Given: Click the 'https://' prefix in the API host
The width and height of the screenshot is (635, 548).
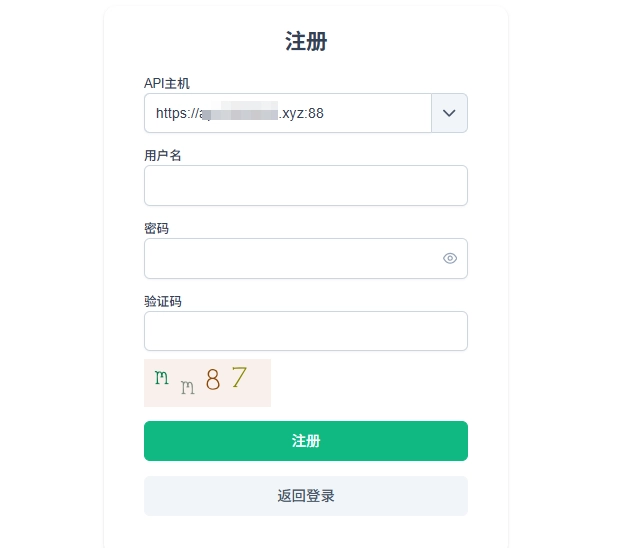Looking at the screenshot, I should coord(176,113).
